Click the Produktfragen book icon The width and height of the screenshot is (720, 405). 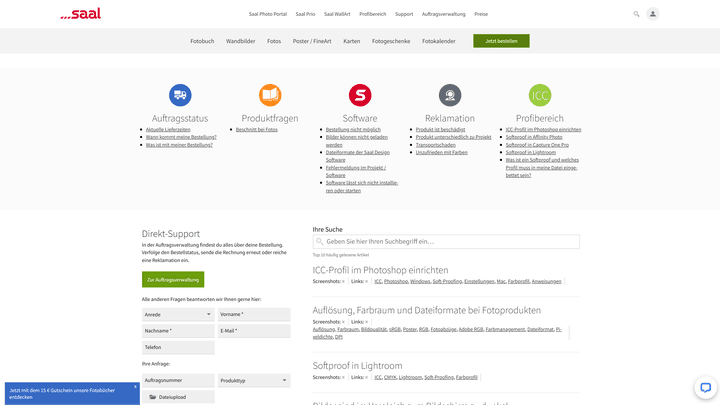click(x=270, y=95)
